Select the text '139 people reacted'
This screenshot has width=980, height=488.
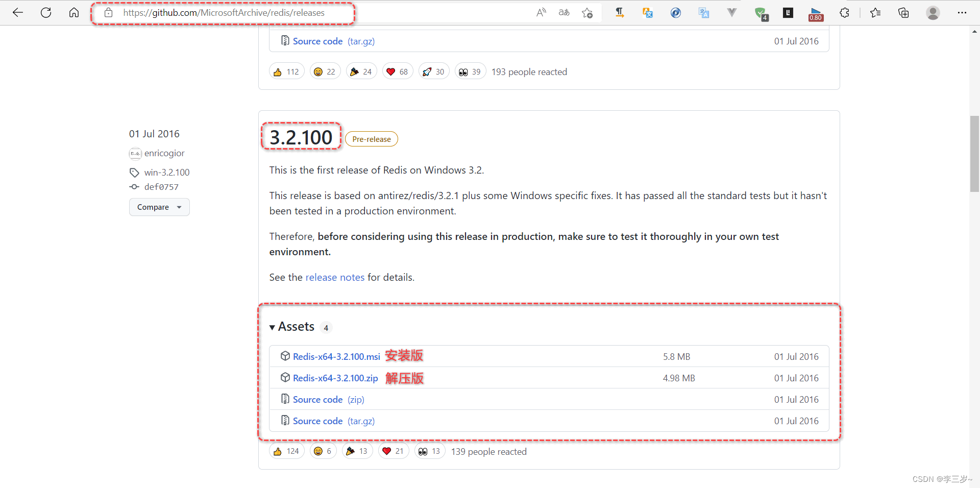coord(488,452)
